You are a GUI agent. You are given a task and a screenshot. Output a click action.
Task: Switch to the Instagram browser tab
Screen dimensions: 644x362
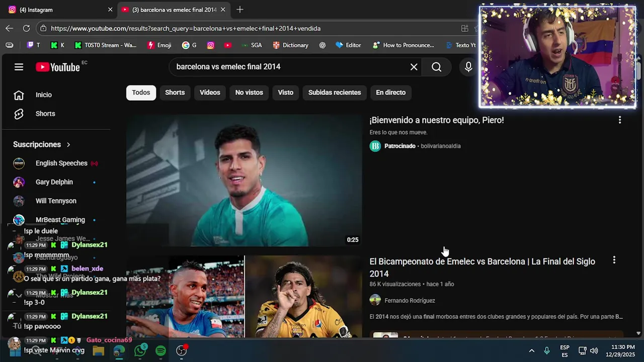coord(58,10)
